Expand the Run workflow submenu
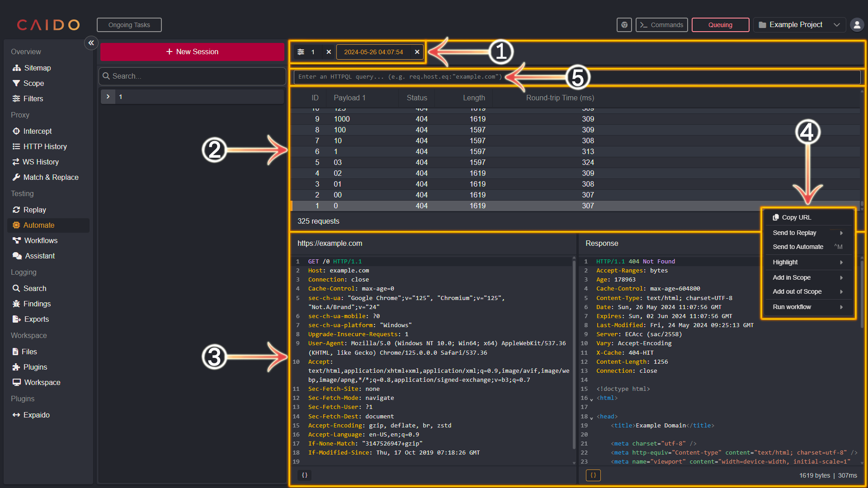The width and height of the screenshot is (868, 488). tap(807, 307)
